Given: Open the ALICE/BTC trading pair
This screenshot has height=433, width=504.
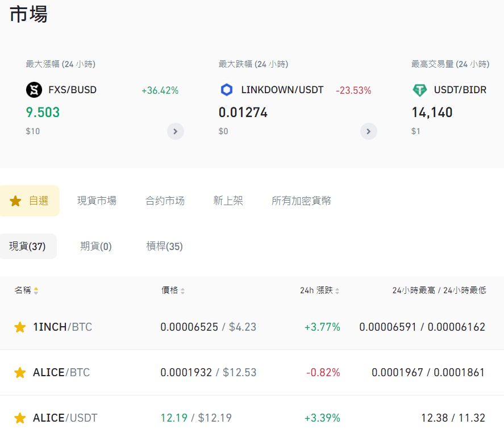Looking at the screenshot, I should 61,373.
